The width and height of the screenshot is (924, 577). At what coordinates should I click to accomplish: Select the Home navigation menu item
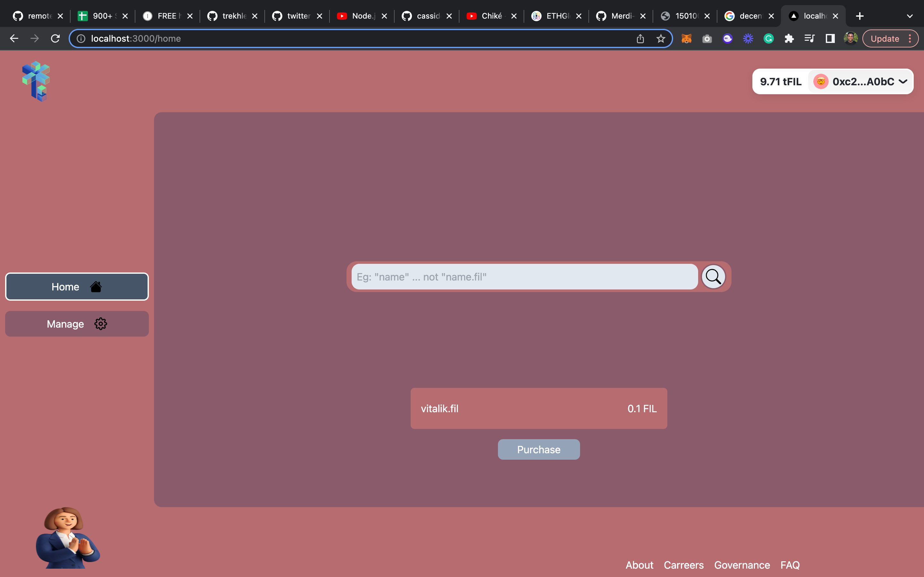point(76,287)
